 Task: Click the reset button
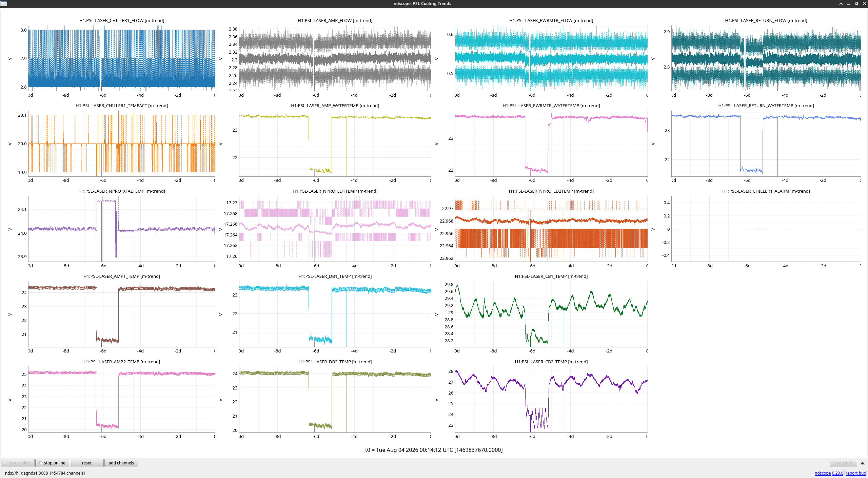tap(87, 463)
